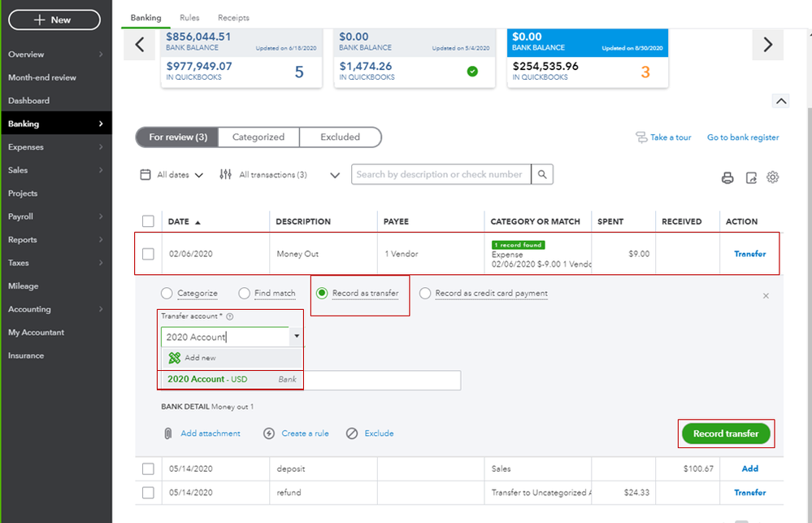
Task: Open Go to bank register link
Action: click(x=743, y=137)
